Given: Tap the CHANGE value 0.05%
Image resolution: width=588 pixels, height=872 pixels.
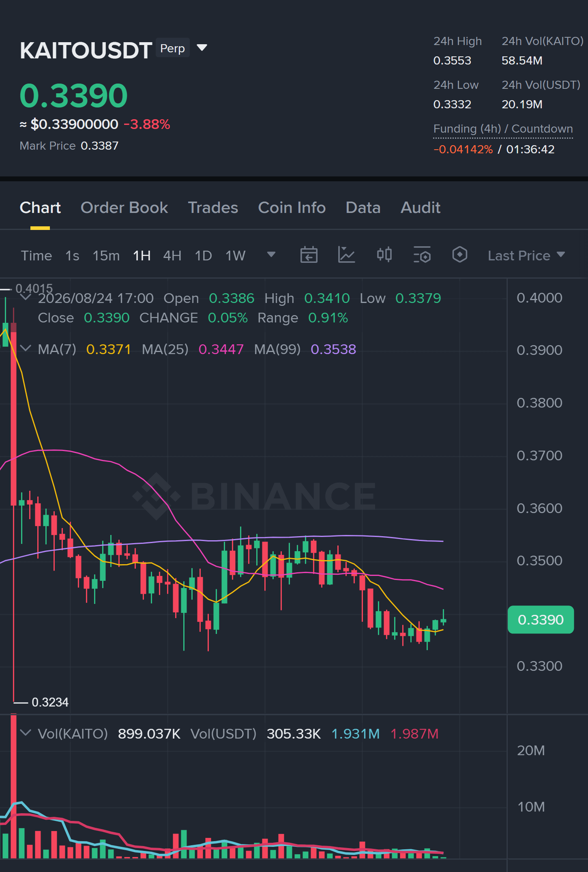Looking at the screenshot, I should [x=228, y=318].
